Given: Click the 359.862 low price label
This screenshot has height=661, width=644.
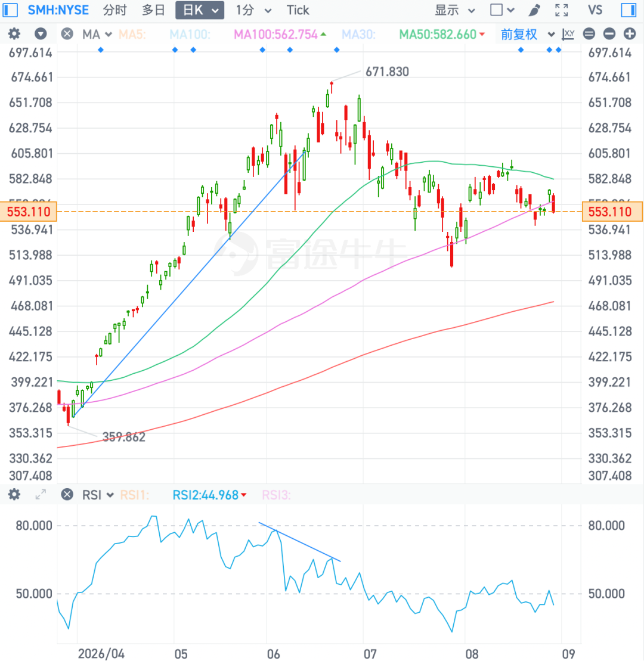Looking at the screenshot, I should 123,437.
